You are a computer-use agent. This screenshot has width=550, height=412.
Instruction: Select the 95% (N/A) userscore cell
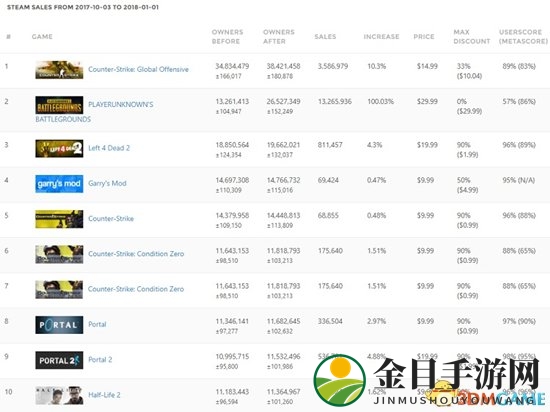point(518,180)
